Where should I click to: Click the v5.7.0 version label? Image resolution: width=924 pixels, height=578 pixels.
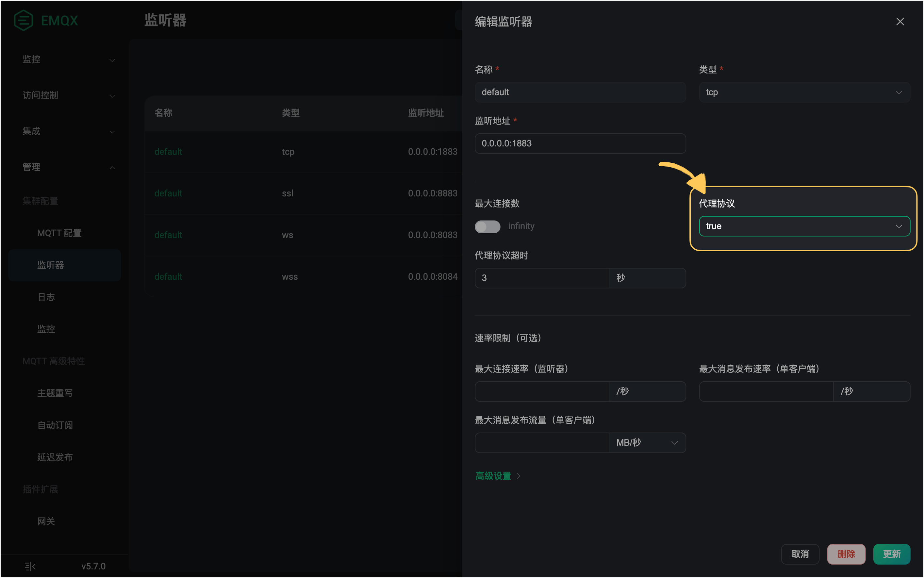point(93,566)
